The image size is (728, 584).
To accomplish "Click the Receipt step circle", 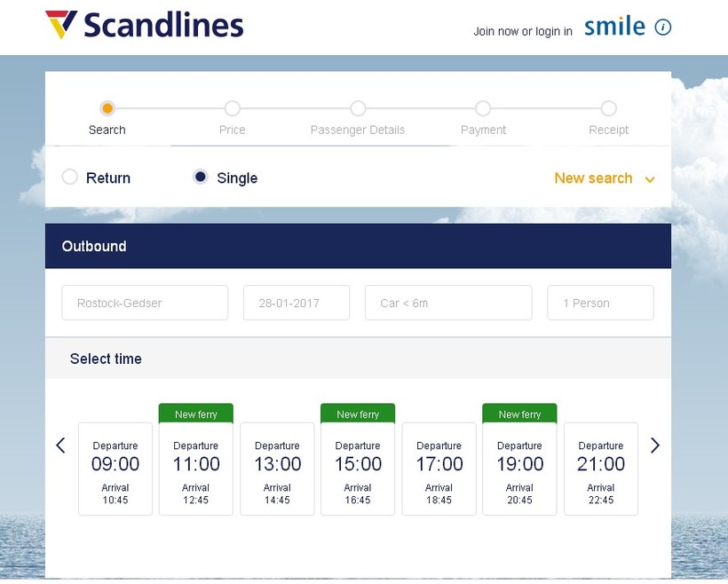I will [x=608, y=108].
